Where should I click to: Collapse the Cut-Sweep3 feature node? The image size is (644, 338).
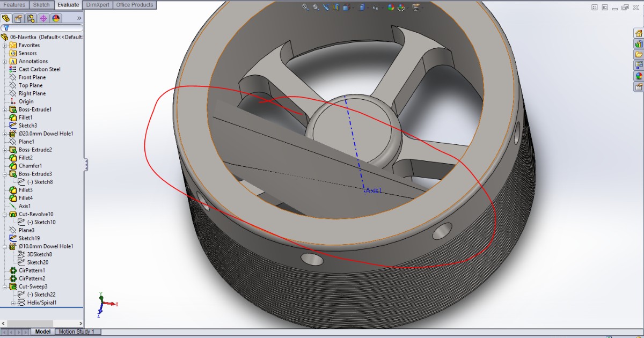5,286
